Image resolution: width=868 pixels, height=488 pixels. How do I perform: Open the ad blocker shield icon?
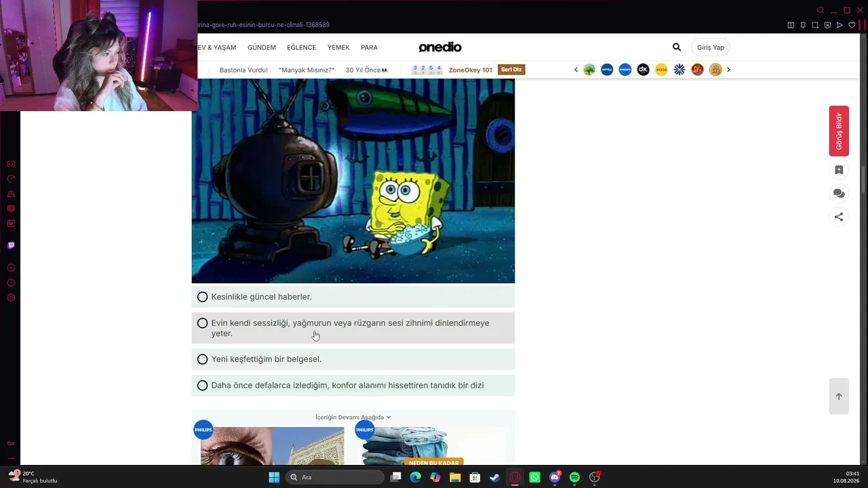pyautogui.click(x=827, y=25)
